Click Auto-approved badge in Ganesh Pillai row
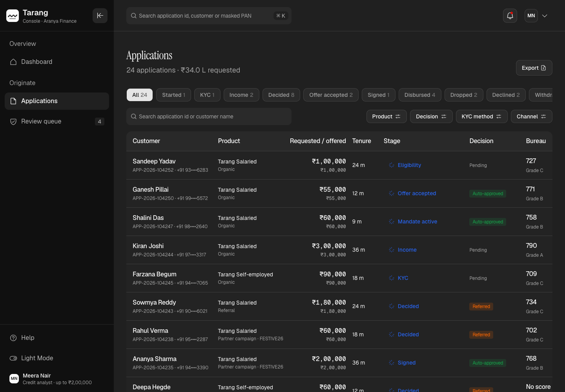 [x=488, y=194]
